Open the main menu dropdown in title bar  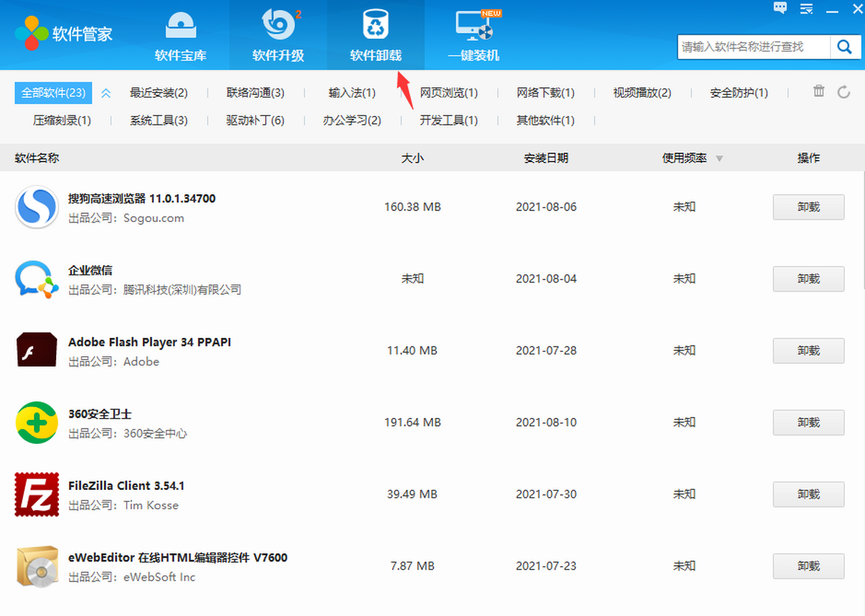click(x=807, y=9)
